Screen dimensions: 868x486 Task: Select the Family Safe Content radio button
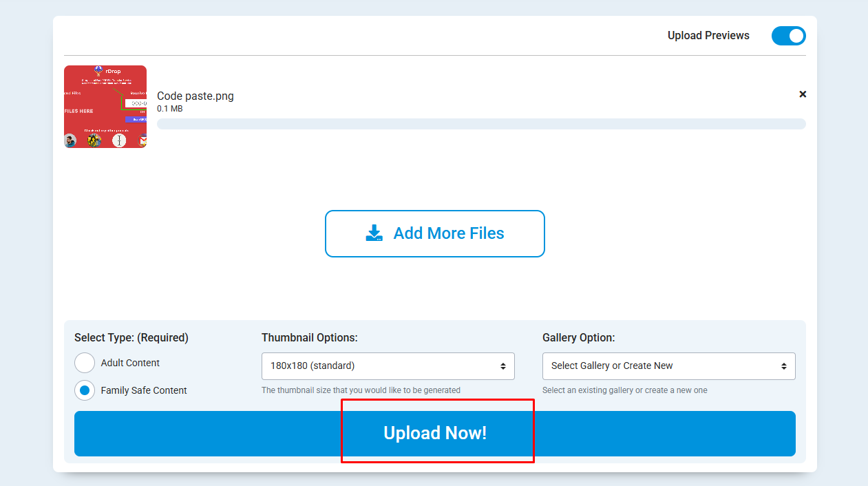85,390
